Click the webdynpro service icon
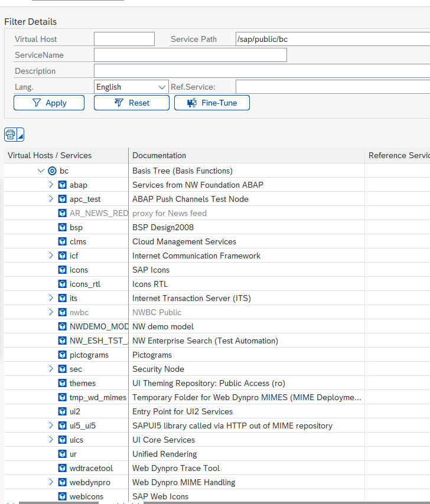430x504 pixels. coord(63,482)
